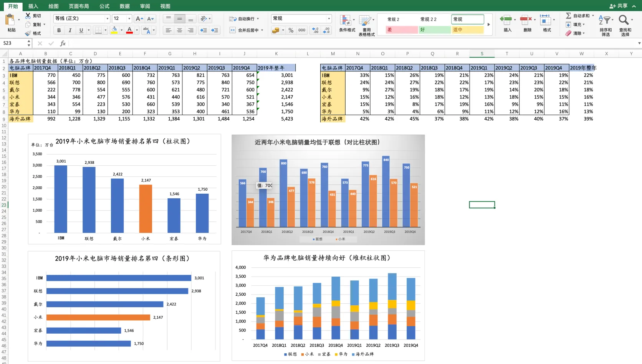Viewport: 642px width, 364px height.
Task: Apply yellow fill color to the cell
Action: (114, 30)
